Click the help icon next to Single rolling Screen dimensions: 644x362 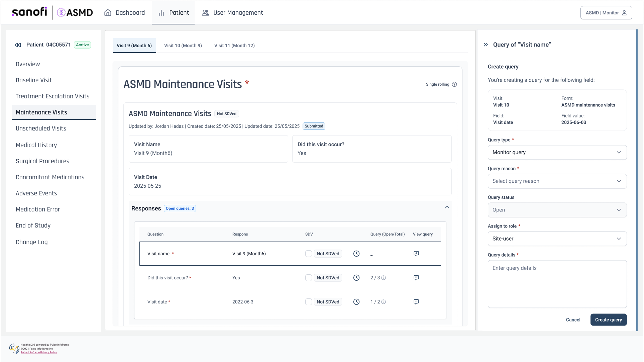tap(454, 84)
